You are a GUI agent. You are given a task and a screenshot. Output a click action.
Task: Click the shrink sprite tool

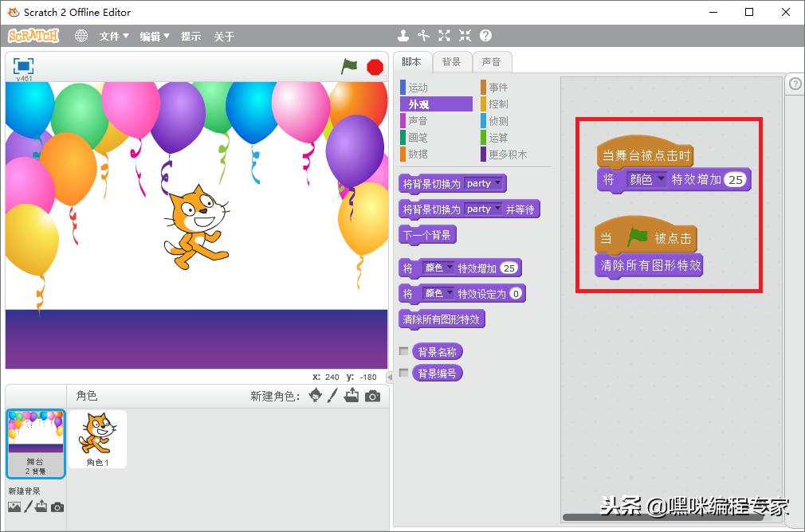click(x=465, y=35)
